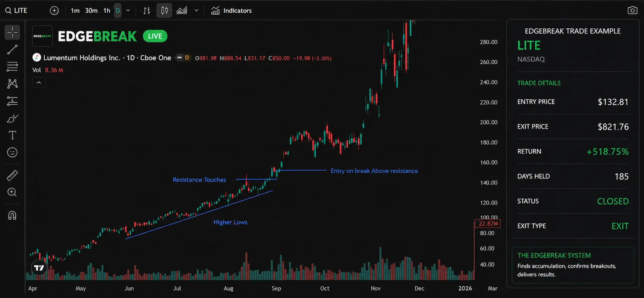Select the 'Resistance Touches' annotation text
The height and width of the screenshot is (298, 644).
pos(199,180)
